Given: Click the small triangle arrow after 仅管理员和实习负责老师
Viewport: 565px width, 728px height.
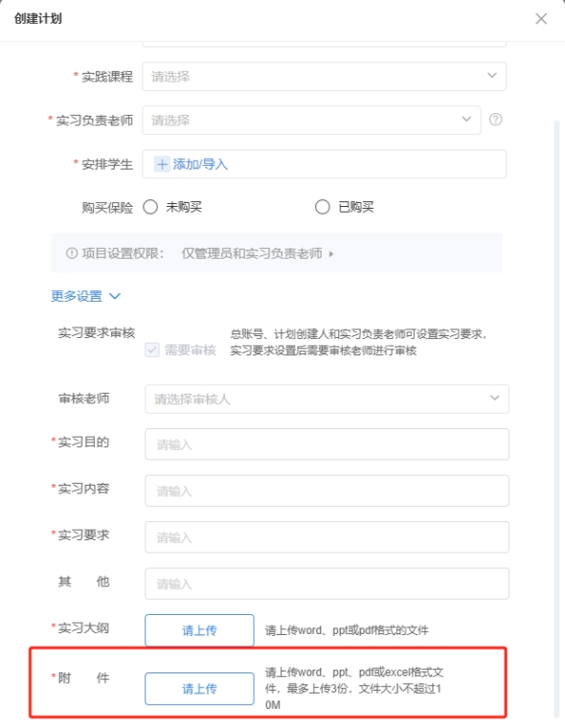Looking at the screenshot, I should tap(331, 254).
